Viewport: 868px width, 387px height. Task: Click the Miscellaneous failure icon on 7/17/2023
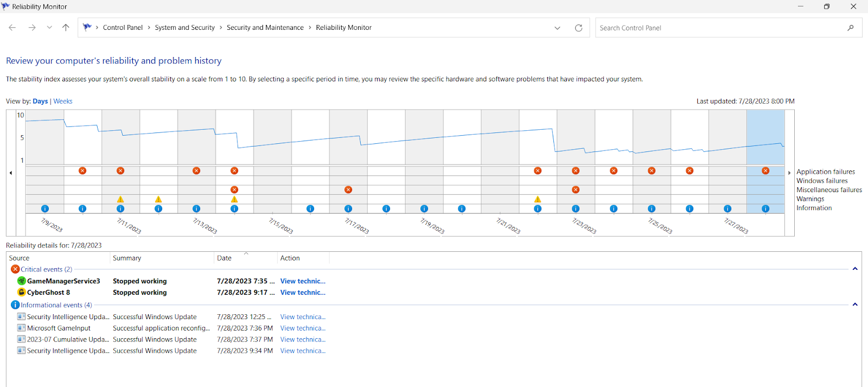[348, 190]
